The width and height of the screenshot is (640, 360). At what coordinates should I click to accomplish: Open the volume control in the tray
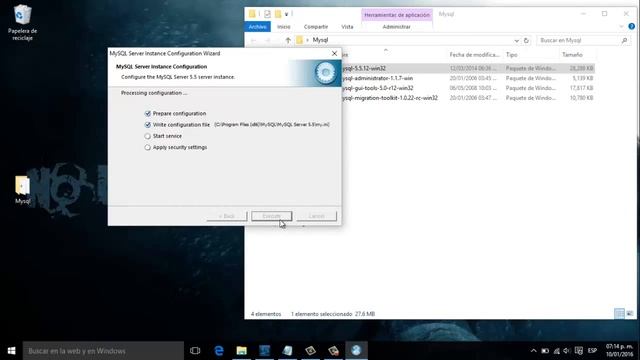567,351
